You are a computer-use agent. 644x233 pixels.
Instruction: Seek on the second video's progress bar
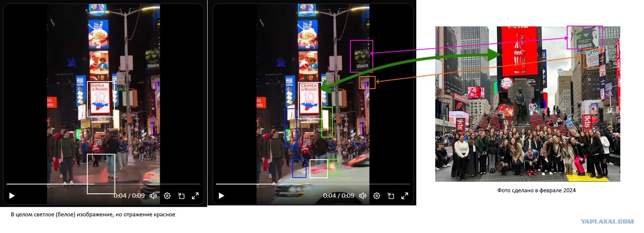313,184
